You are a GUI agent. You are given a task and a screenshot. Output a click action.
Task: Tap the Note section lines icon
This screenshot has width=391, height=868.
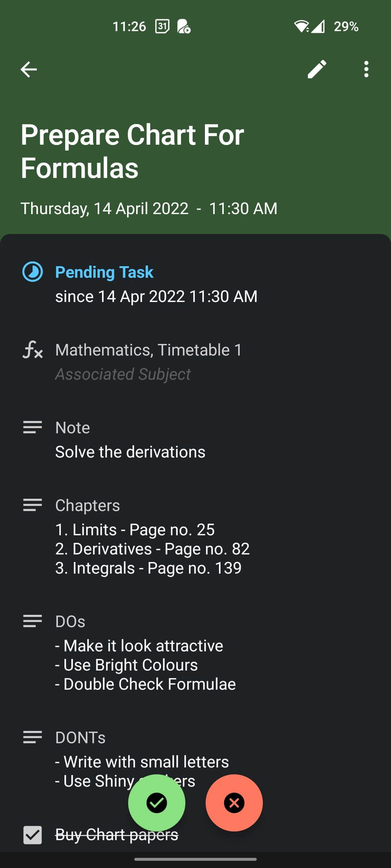pyautogui.click(x=33, y=427)
